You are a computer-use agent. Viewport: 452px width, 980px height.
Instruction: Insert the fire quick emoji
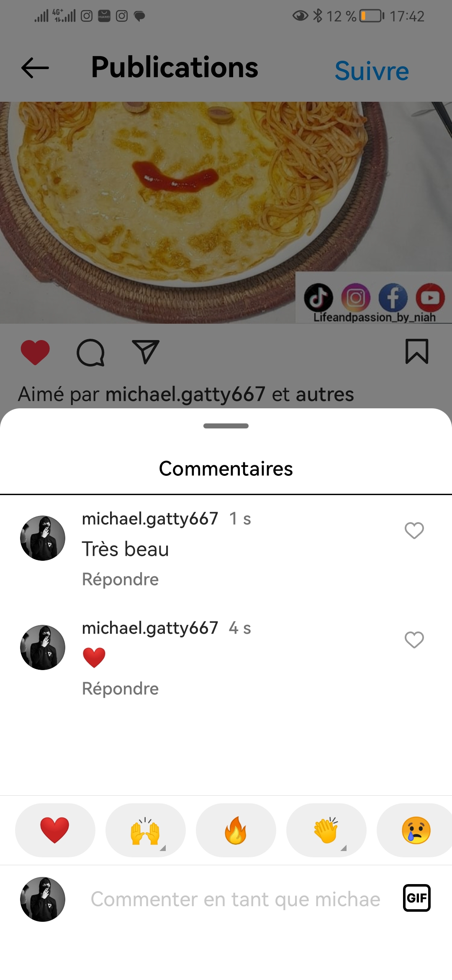pos(236,830)
